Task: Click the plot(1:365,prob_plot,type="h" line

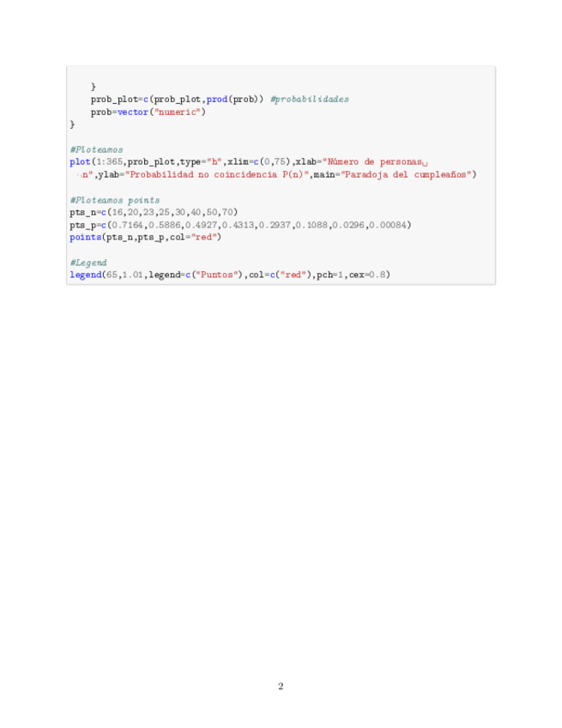Action: (x=249, y=162)
